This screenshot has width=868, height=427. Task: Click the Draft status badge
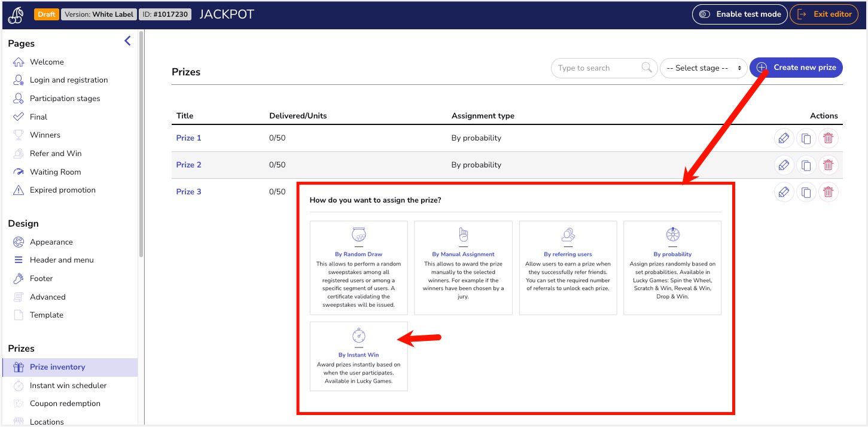coord(47,14)
